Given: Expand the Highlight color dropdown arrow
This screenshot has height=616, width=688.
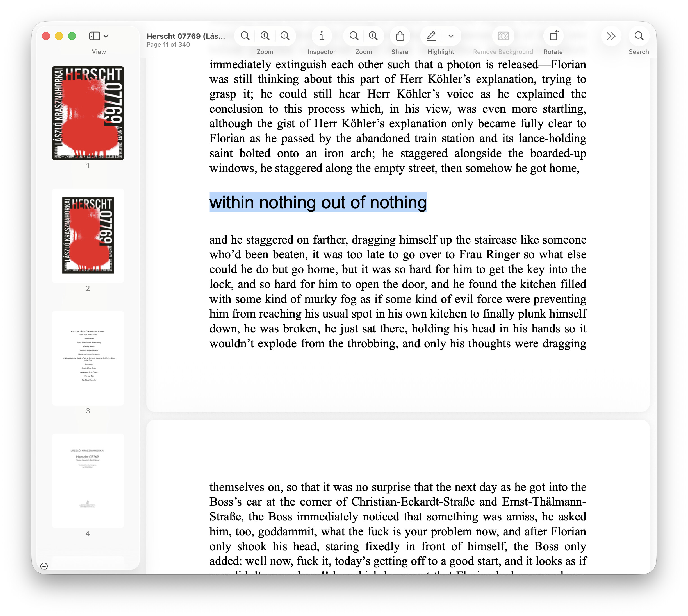Looking at the screenshot, I should [450, 36].
